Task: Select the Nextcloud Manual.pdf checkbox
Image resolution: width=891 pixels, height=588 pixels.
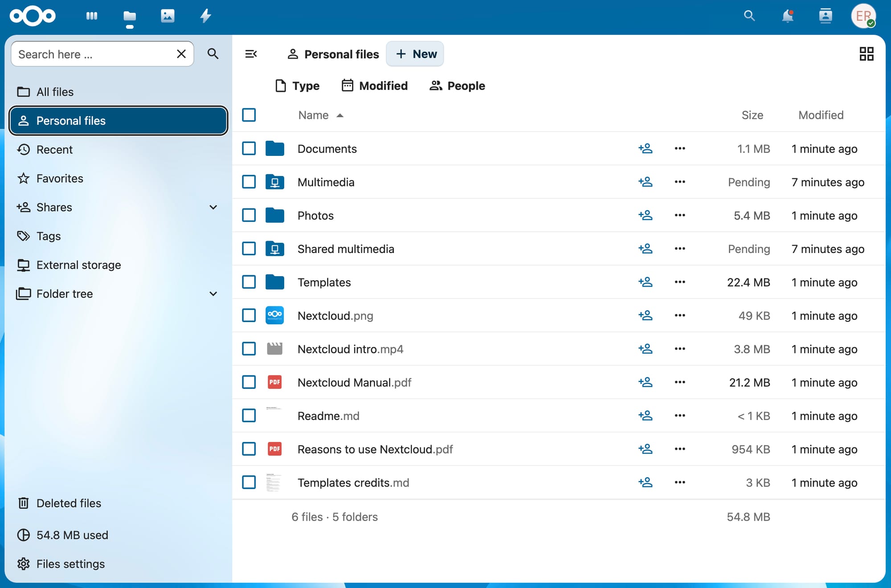Action: (249, 382)
